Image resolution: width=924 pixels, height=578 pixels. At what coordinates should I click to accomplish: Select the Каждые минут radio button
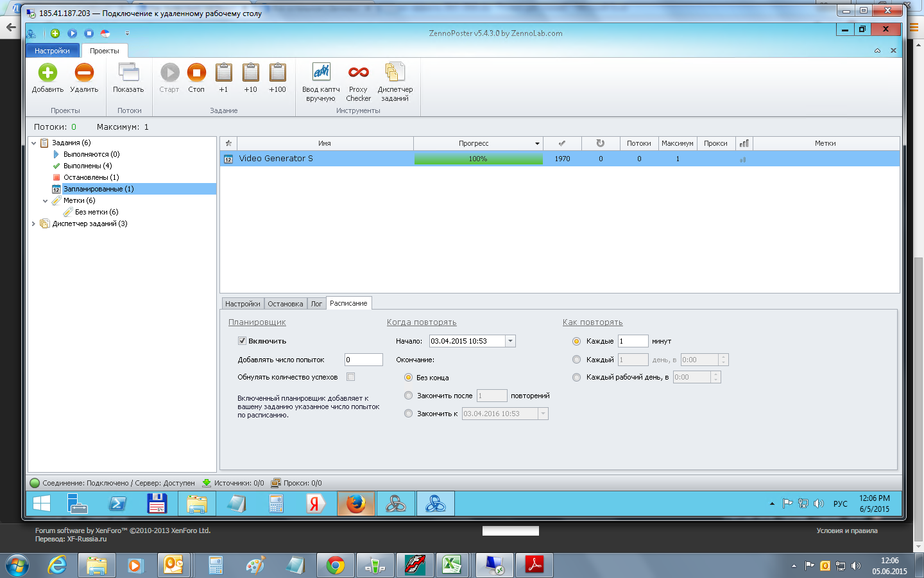[576, 341]
